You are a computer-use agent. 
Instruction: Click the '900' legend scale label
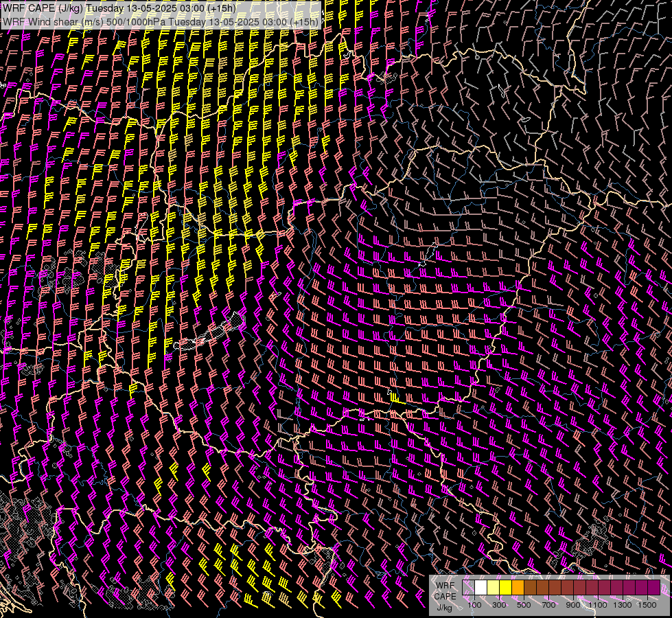[x=573, y=605]
